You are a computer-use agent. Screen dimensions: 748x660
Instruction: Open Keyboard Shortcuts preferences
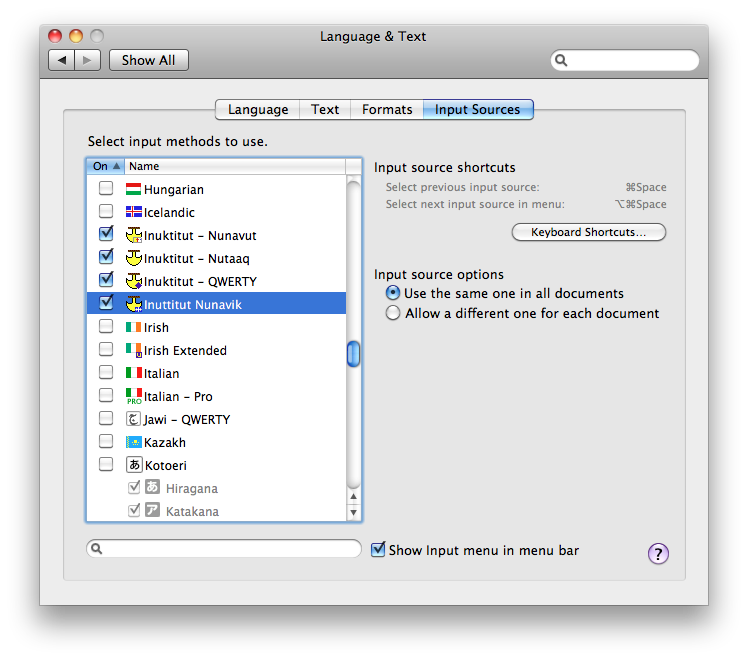(588, 232)
